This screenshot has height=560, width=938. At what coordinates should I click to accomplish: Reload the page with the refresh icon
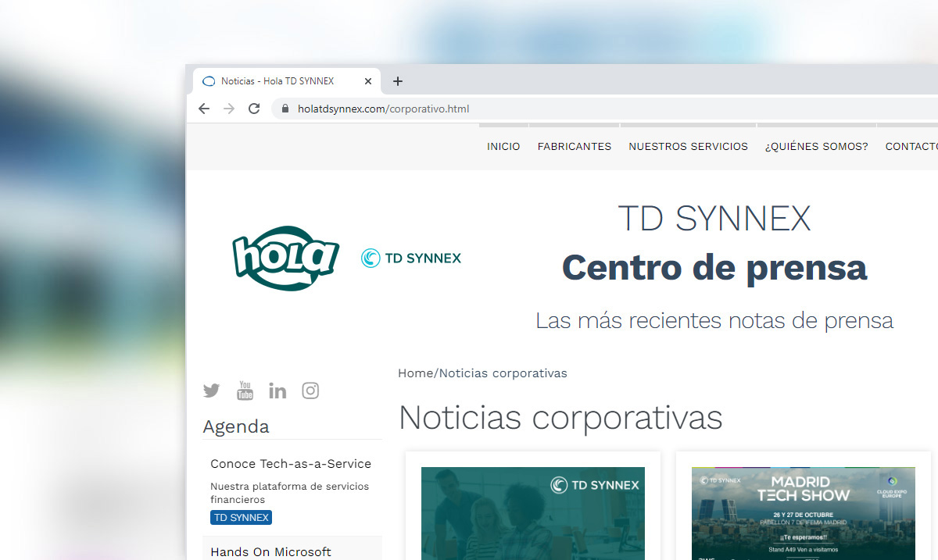(254, 109)
